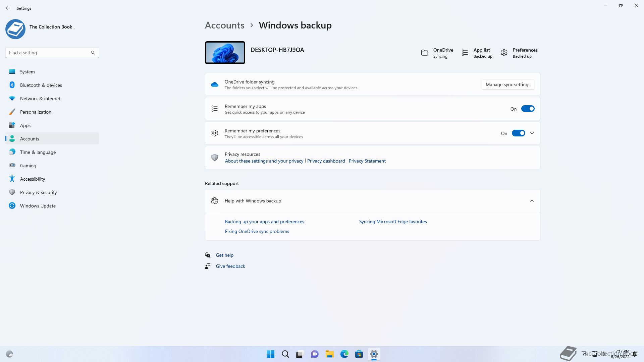
Task: Open the Chat app on taskbar
Action: pos(315,354)
